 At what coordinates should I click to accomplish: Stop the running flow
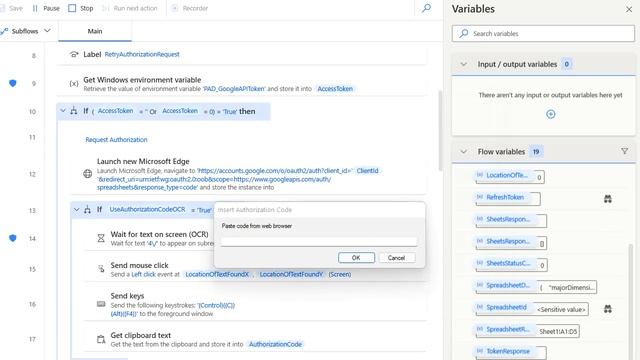click(x=81, y=8)
